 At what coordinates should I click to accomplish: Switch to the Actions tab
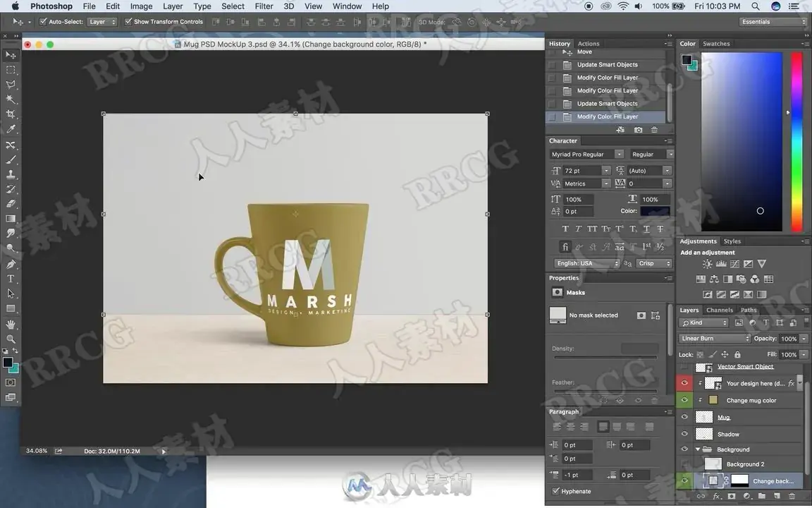tap(589, 44)
